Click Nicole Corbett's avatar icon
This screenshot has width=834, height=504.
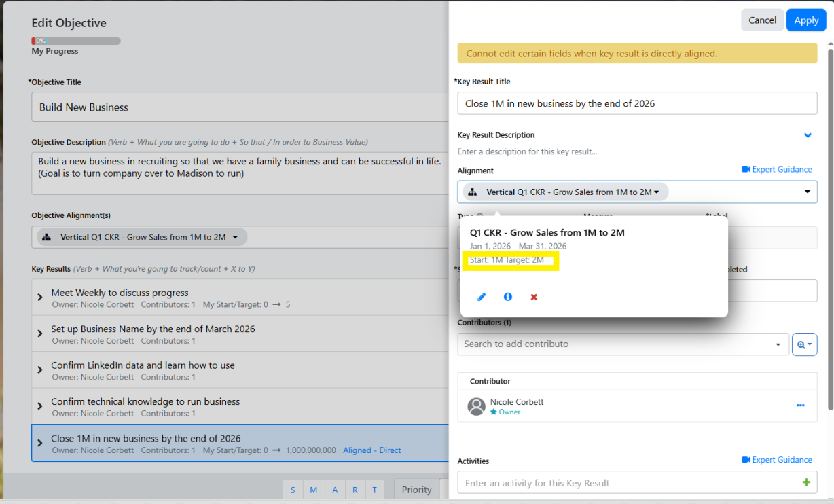click(477, 406)
